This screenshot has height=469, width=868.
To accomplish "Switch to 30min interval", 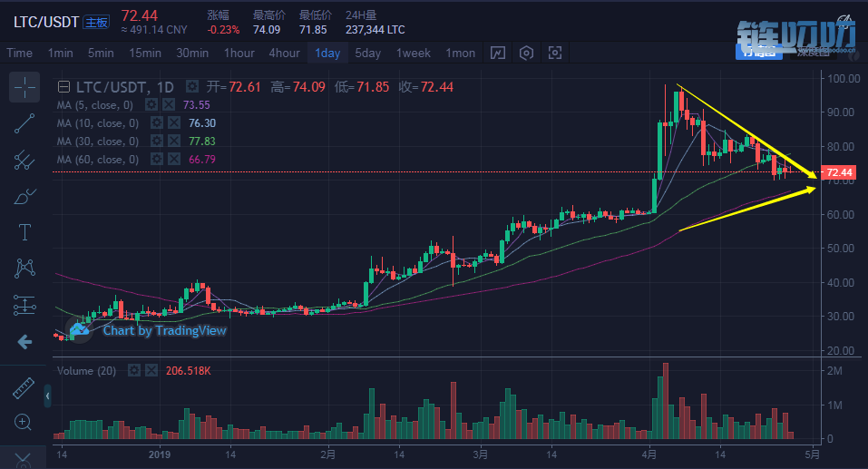I will [192, 54].
